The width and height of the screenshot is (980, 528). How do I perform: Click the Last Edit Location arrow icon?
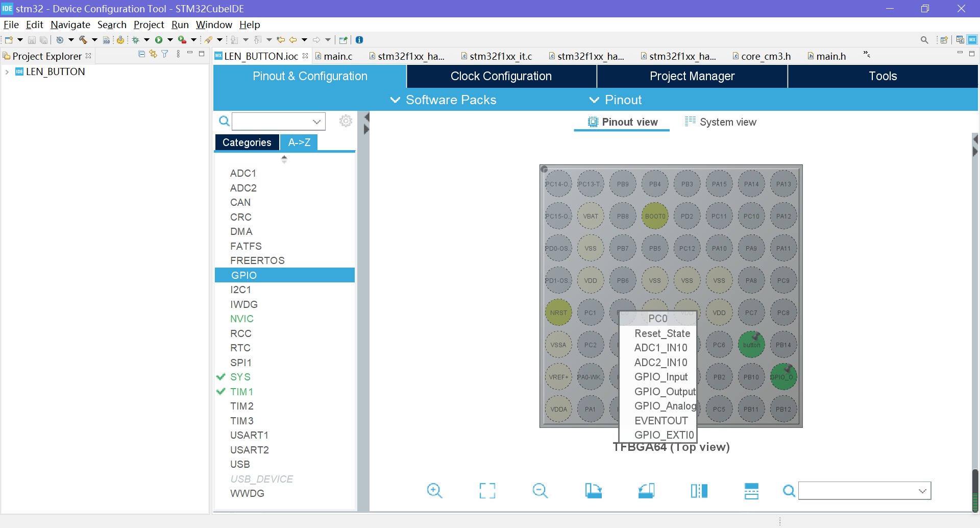pos(280,40)
